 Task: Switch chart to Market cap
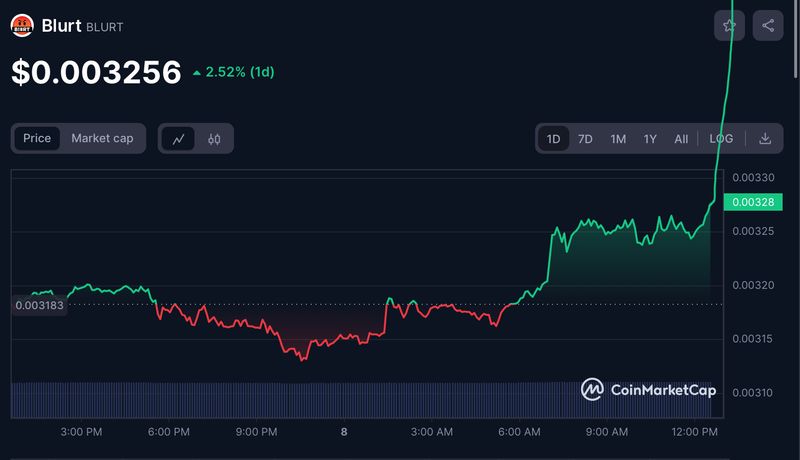(102, 138)
